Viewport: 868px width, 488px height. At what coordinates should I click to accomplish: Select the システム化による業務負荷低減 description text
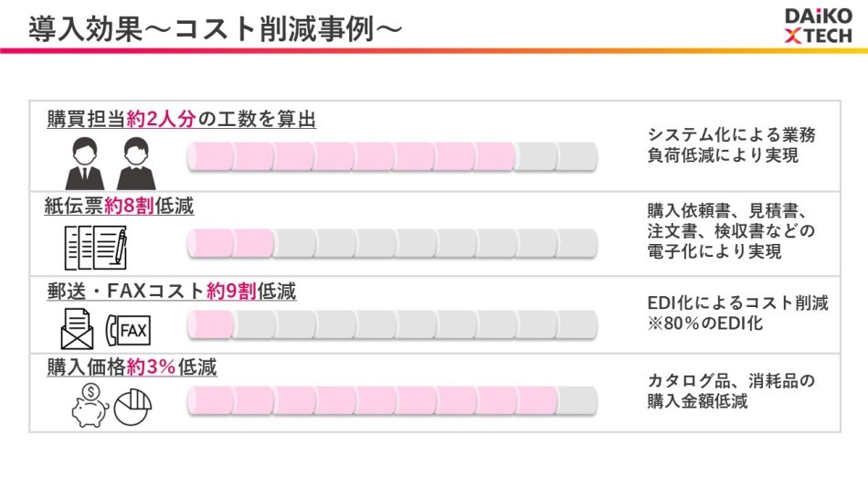[731, 144]
